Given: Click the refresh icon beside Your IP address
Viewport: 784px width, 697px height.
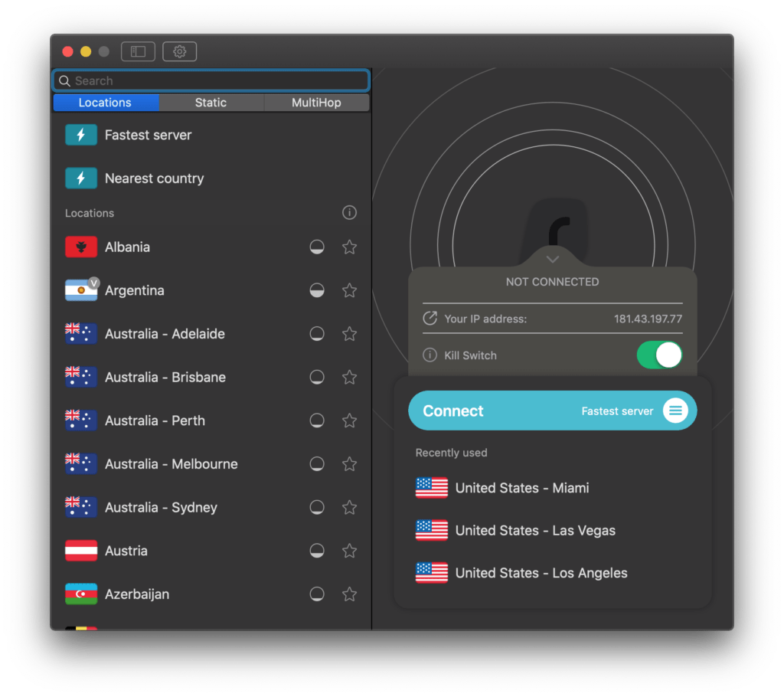Looking at the screenshot, I should (430, 319).
